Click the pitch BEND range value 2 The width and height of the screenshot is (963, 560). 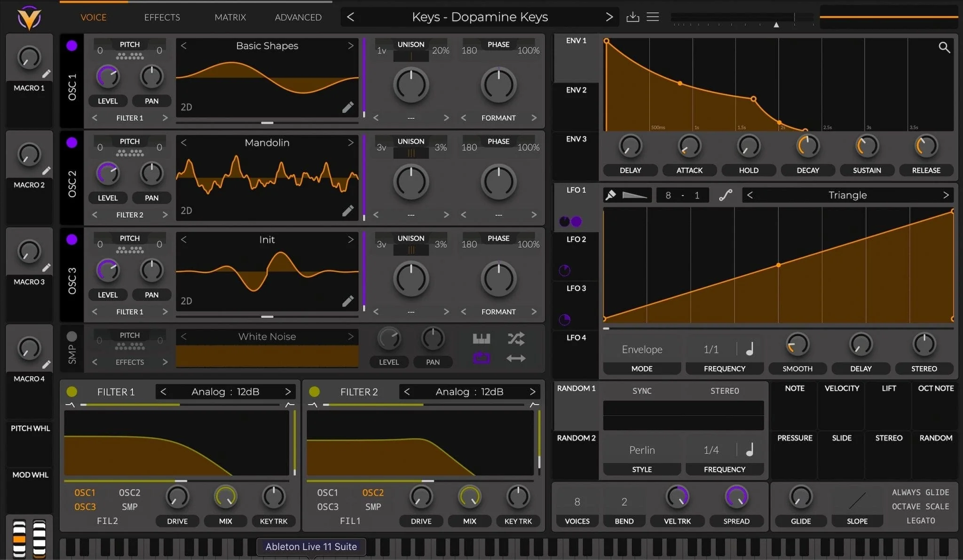point(624,502)
